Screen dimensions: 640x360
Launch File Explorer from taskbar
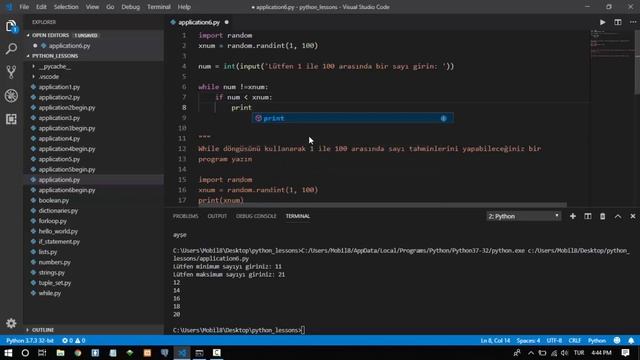click(x=60, y=353)
